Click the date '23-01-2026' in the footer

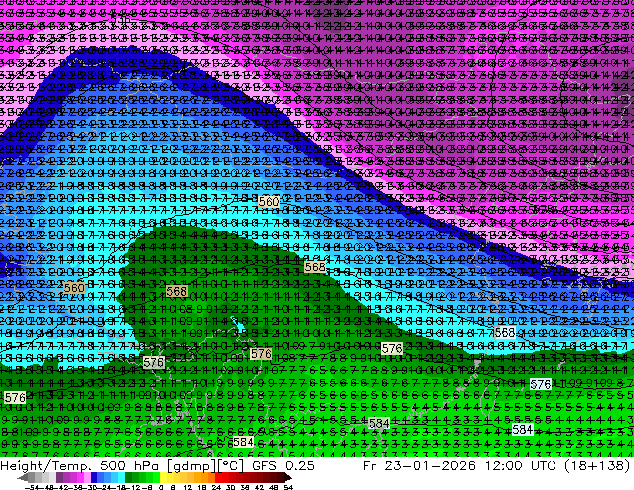(430, 466)
